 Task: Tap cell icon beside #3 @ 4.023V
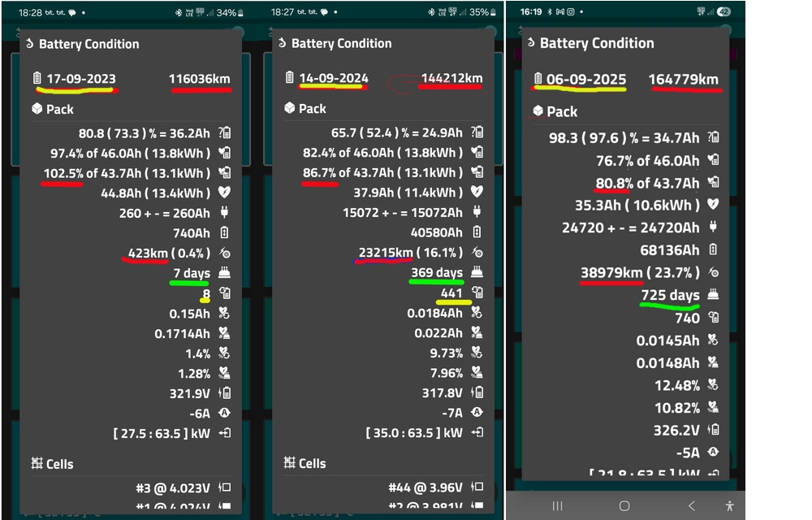click(x=224, y=487)
